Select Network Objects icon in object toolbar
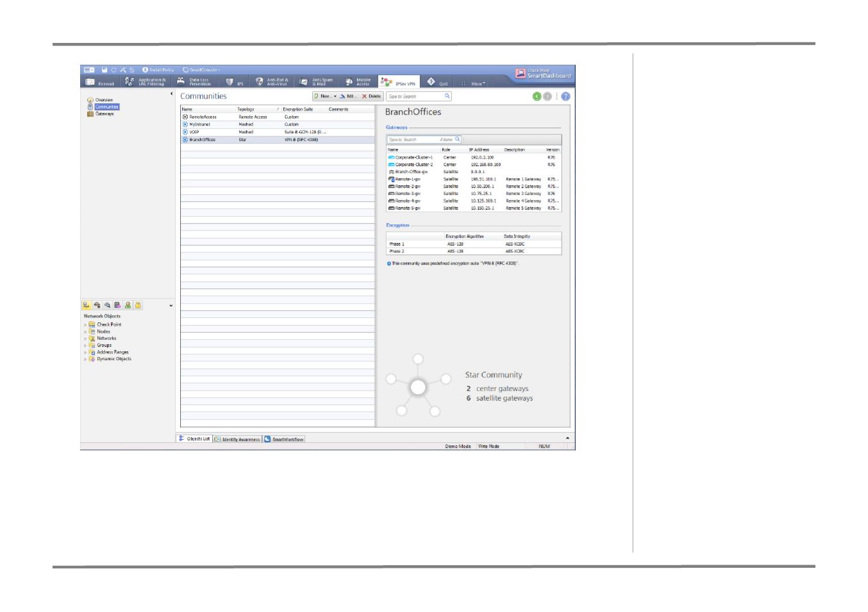 tap(86, 306)
